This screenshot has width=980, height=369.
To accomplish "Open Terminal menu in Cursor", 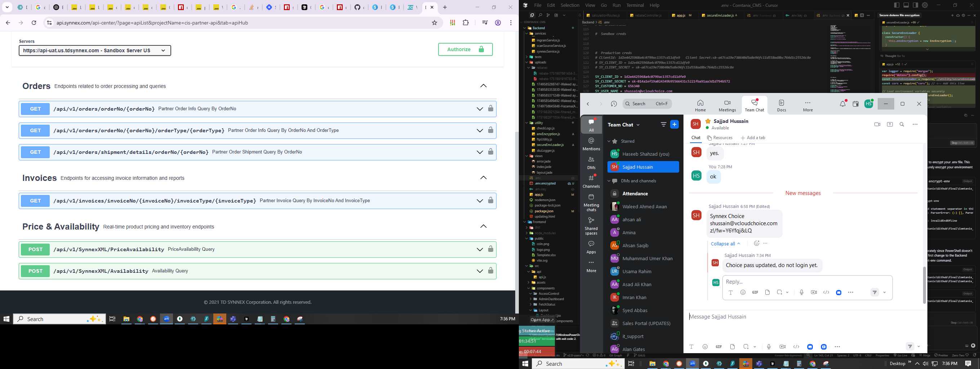I will click(635, 5).
